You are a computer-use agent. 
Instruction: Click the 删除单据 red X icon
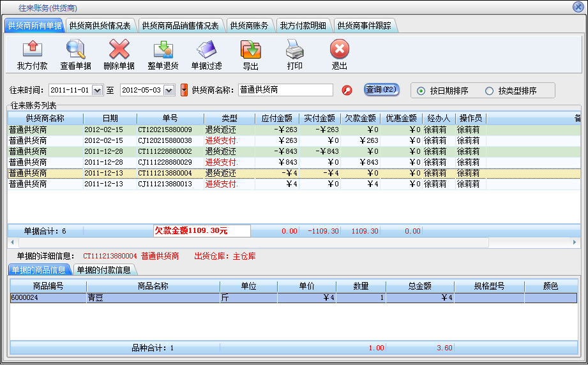[119, 50]
